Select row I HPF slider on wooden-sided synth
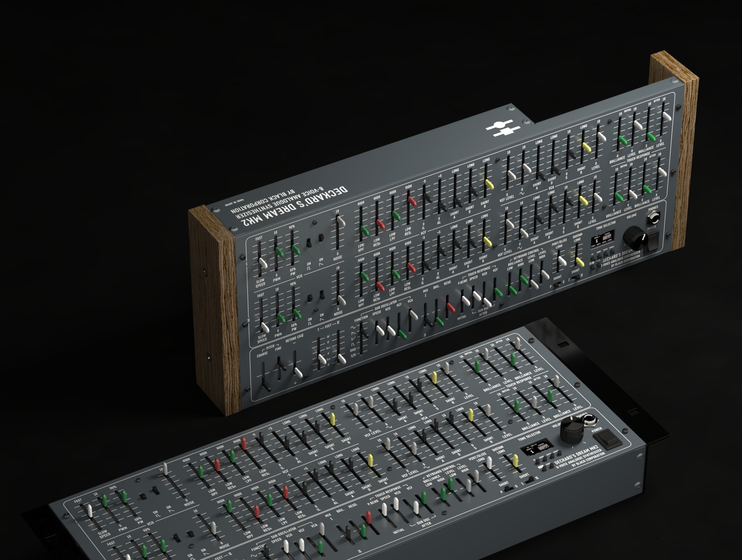This screenshot has width=742, height=560. [365, 230]
